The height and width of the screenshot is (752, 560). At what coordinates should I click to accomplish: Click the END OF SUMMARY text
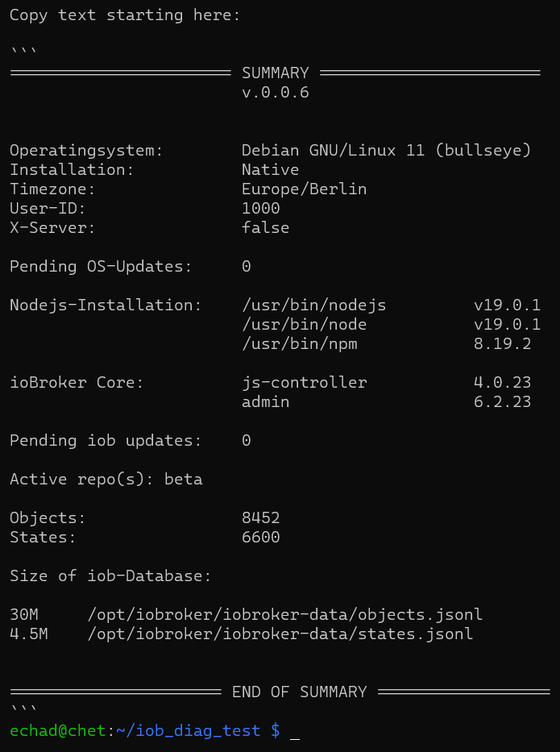click(299, 692)
